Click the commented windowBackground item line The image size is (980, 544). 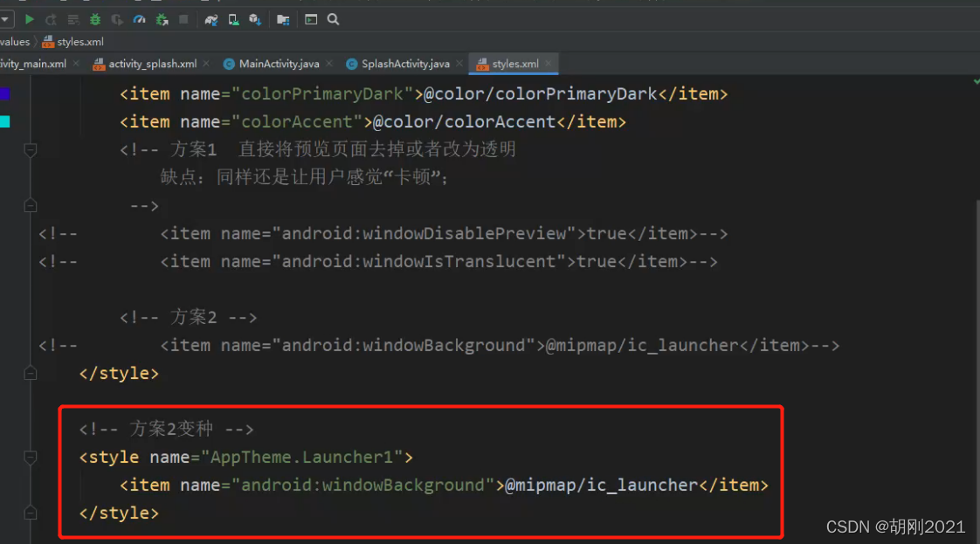[x=438, y=346]
